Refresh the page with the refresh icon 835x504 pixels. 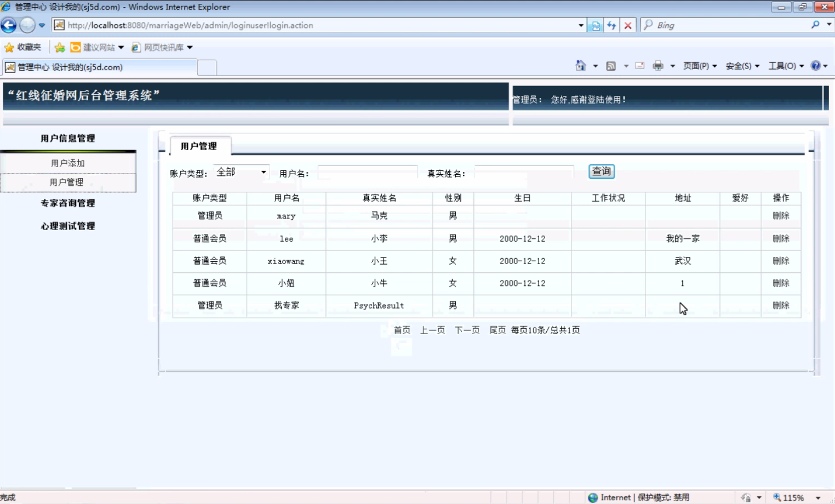tap(611, 25)
